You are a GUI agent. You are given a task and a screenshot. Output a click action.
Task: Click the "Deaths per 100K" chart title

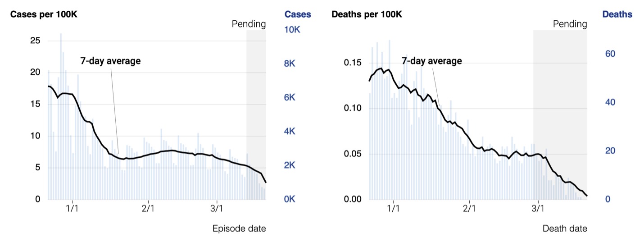[x=367, y=14]
